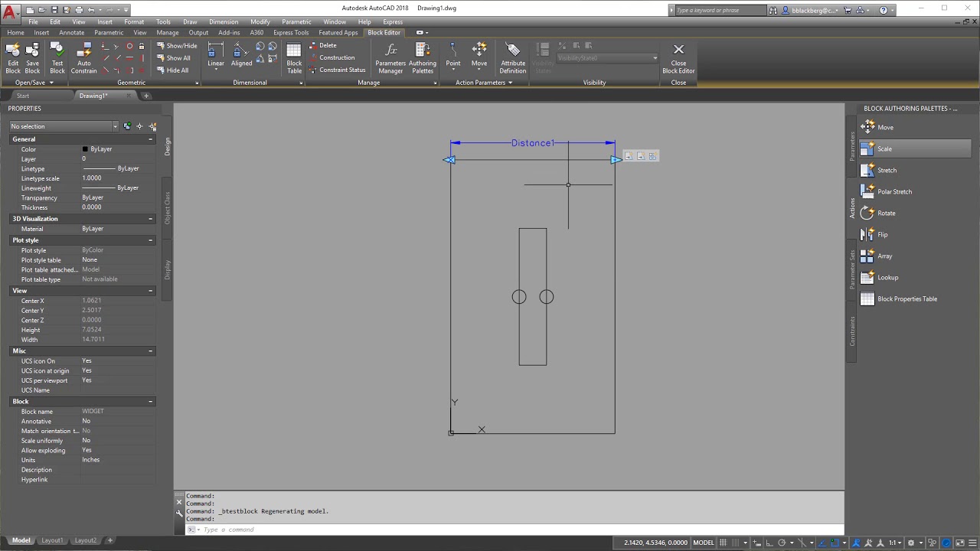Open the Parameters Manager
Screen dimensions: 980x551
coord(390,57)
